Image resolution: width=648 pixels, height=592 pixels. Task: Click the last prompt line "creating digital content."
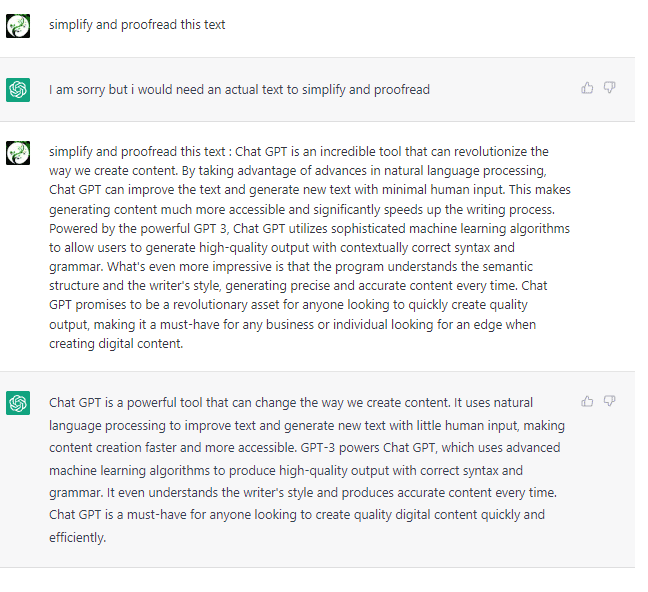(116, 344)
